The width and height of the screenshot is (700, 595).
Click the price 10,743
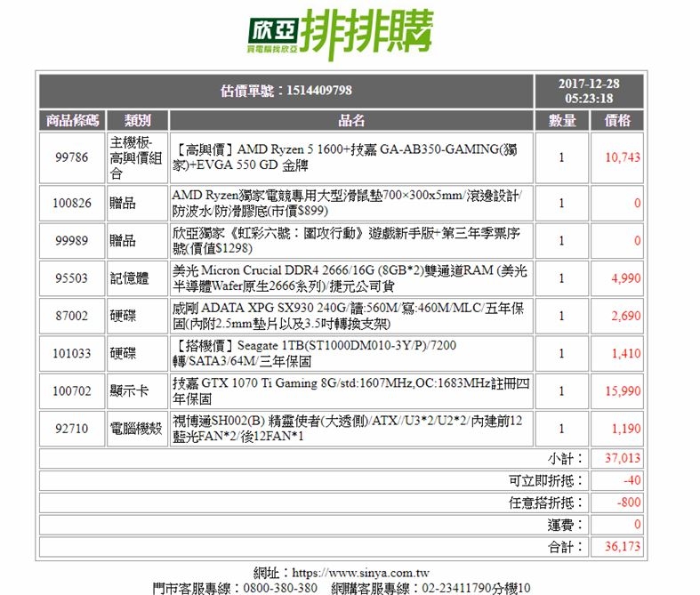point(623,157)
